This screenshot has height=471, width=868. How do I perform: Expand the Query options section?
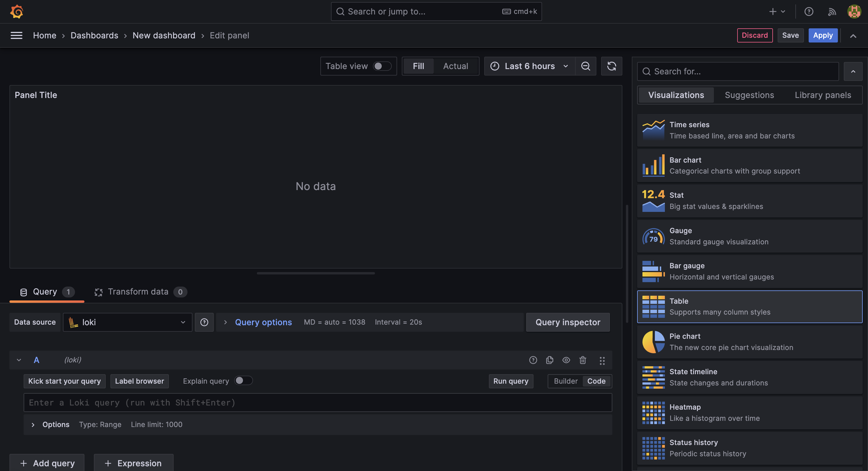click(263, 322)
